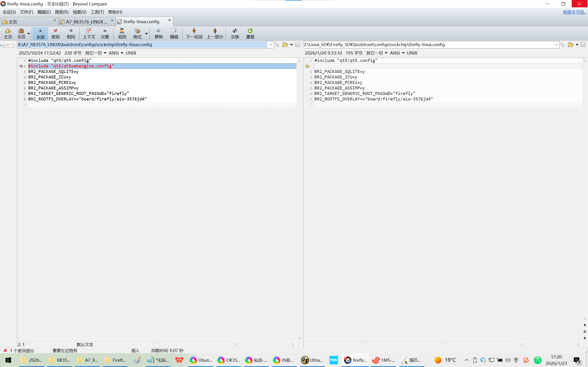588x367 pixels.
Task: Click right pane open file folder button
Action: 571,45
